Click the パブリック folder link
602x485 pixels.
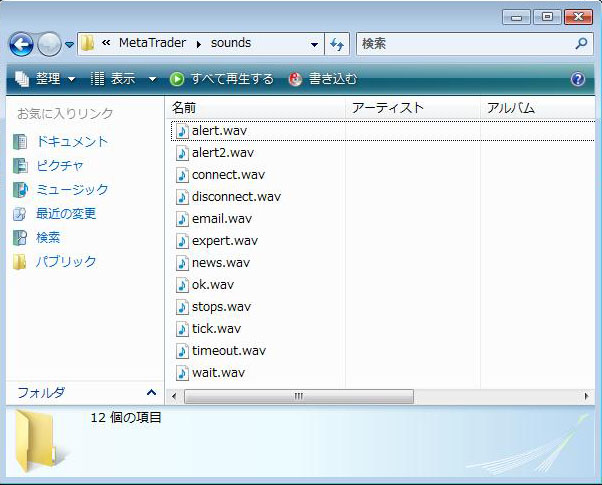click(x=66, y=261)
